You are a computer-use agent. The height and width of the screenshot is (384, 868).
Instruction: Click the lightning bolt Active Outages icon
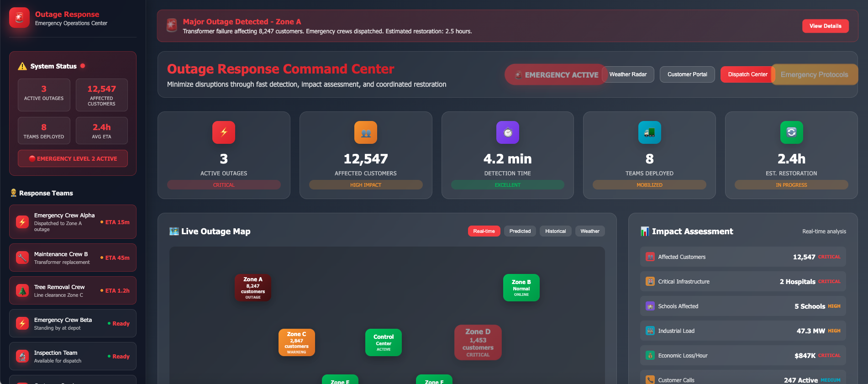[224, 132]
